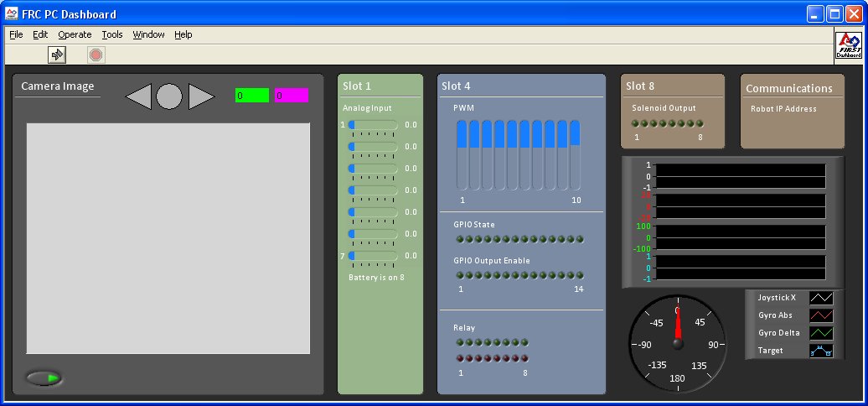The height and width of the screenshot is (406, 868).
Task: Open the Help menu
Action: click(183, 34)
